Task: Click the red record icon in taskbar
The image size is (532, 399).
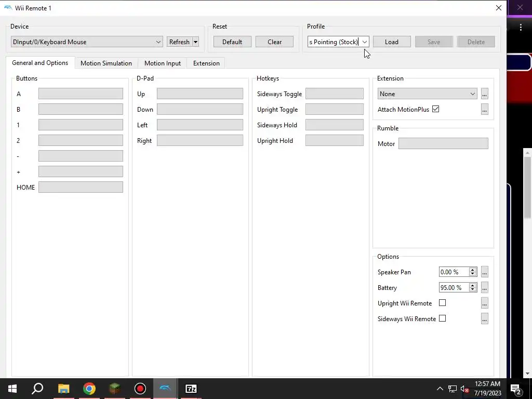Action: pyautogui.click(x=140, y=389)
